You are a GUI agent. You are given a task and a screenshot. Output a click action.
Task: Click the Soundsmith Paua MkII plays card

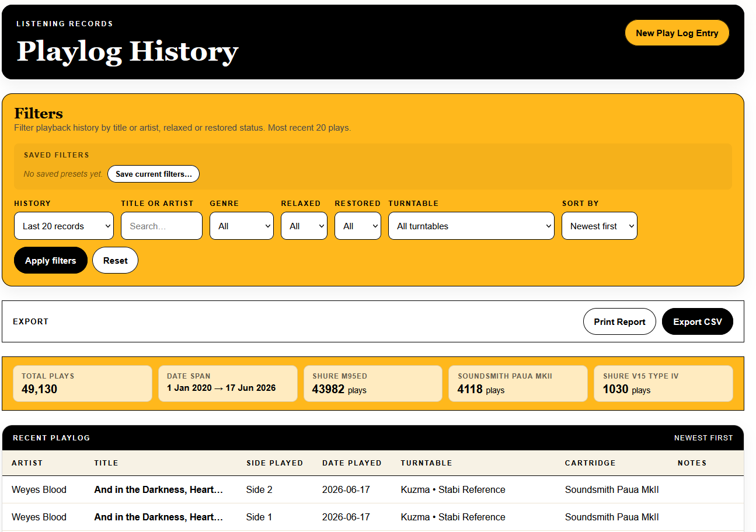[x=518, y=383]
